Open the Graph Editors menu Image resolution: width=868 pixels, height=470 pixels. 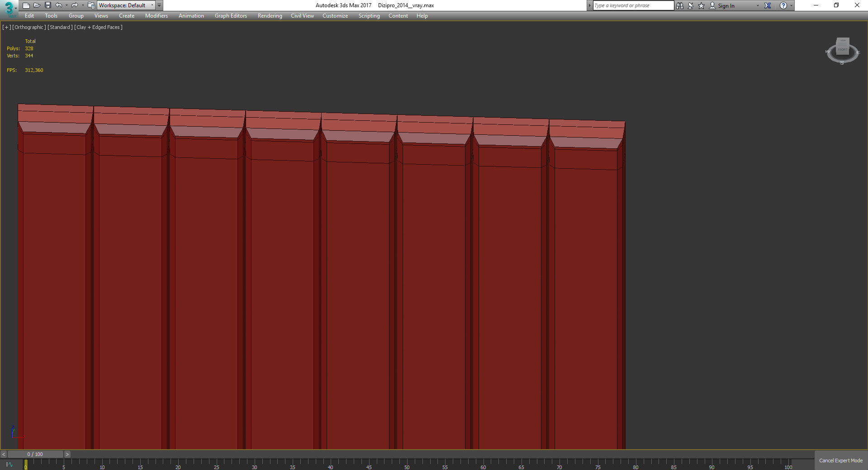tap(231, 16)
